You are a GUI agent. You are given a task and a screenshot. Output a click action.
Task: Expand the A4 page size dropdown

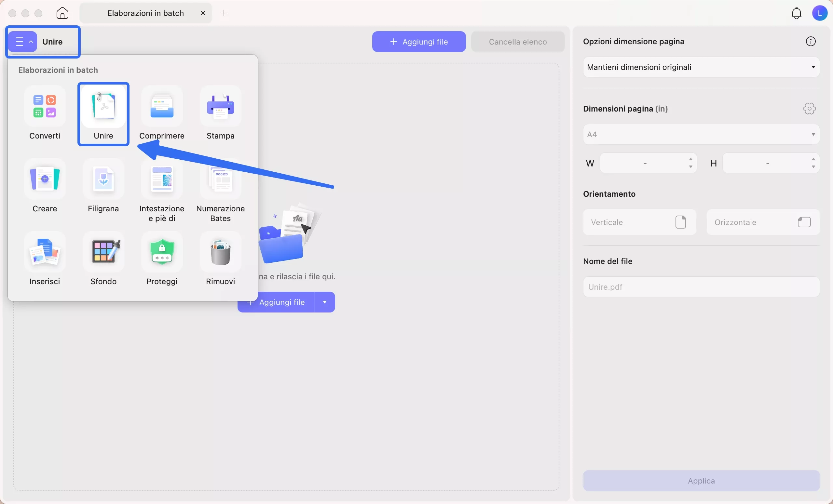[701, 134]
